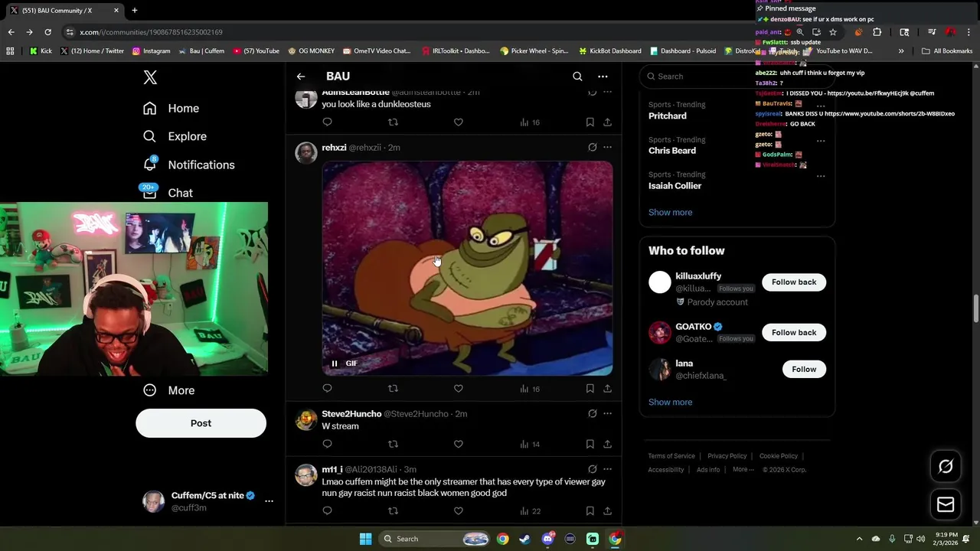Open KickBot Dashboard bookmark
This screenshot has width=980, height=551.
[609, 51]
